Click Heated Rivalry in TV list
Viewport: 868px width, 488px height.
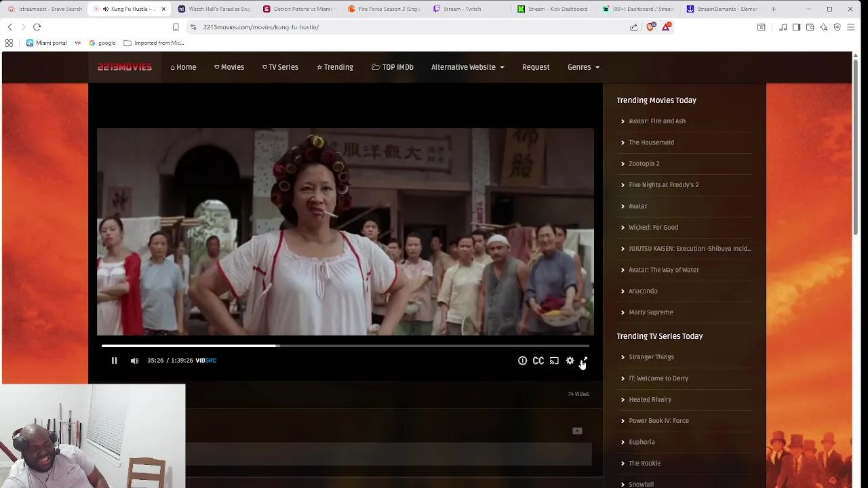pos(650,400)
